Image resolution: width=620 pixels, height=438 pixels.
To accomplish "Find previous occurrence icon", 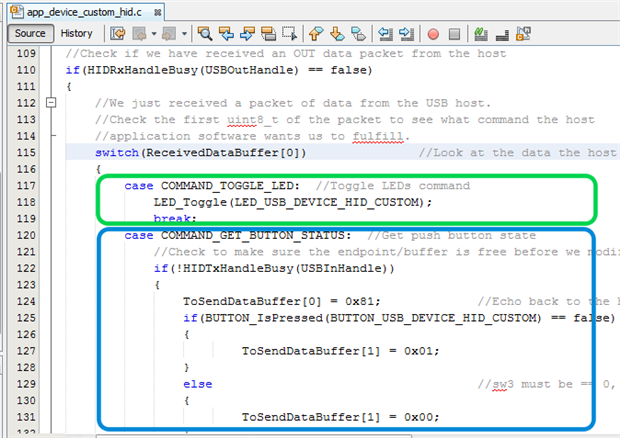I will [x=226, y=34].
